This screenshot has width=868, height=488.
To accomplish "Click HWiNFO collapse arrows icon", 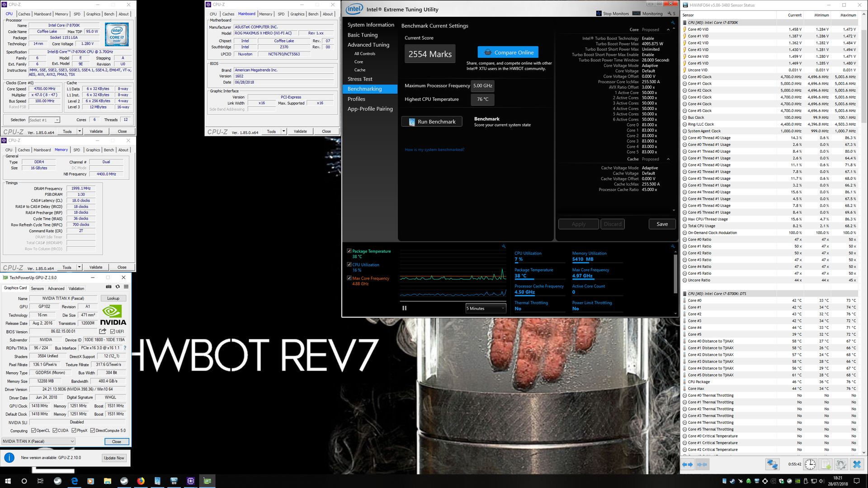I will pyautogui.click(x=702, y=464).
